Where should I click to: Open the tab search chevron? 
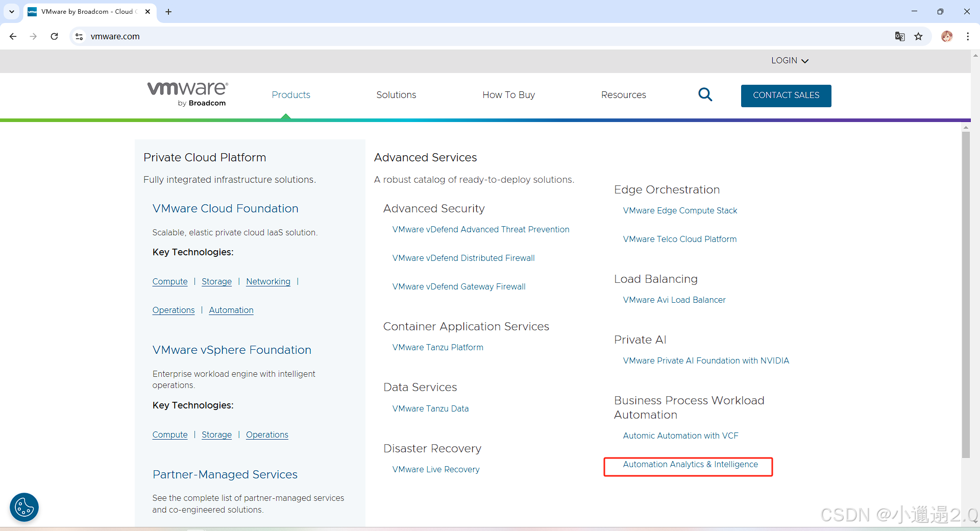tap(11, 12)
